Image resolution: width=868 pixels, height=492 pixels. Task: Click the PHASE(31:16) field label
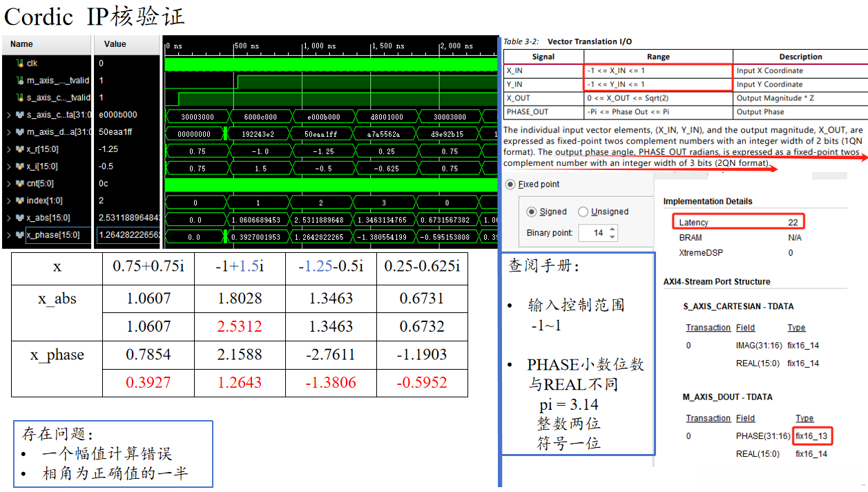click(x=763, y=436)
